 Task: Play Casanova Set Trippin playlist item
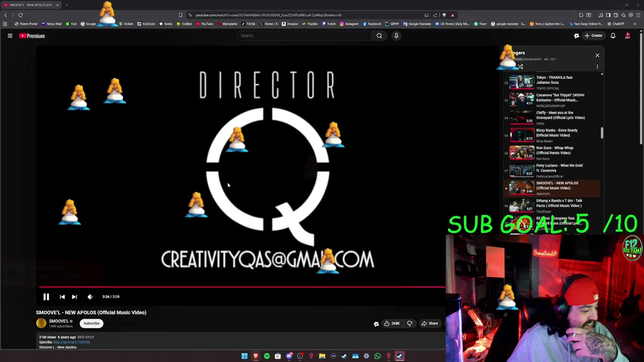[x=552, y=100]
